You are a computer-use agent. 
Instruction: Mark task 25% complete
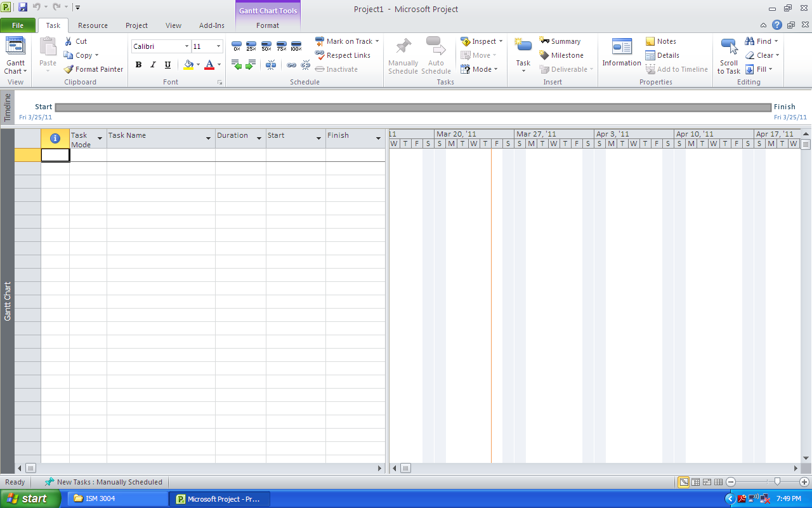251,46
